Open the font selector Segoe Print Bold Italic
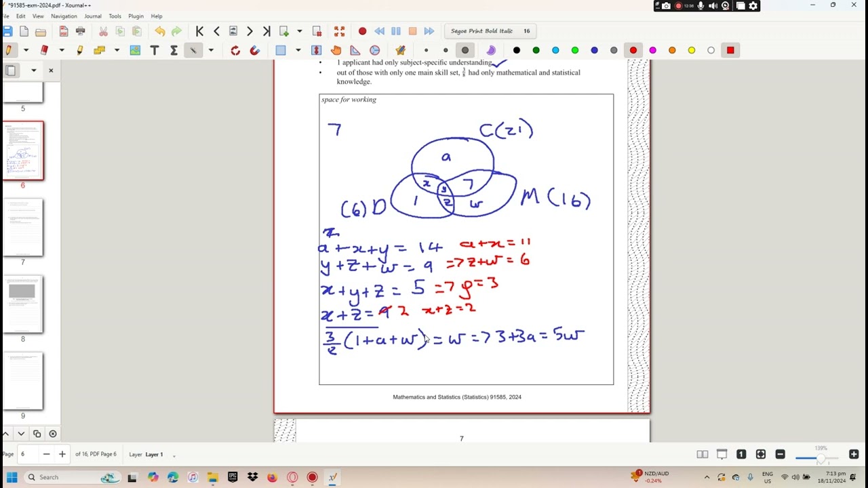Viewport: 868px width, 488px height. 492,31
